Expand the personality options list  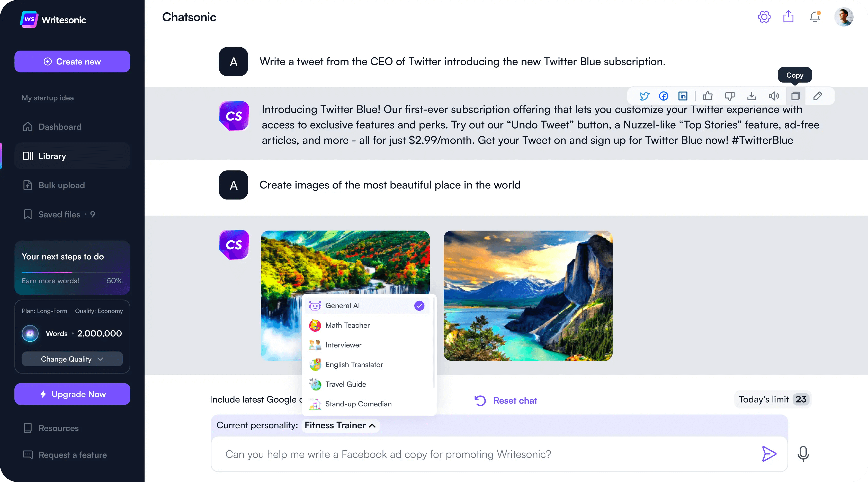point(372,426)
